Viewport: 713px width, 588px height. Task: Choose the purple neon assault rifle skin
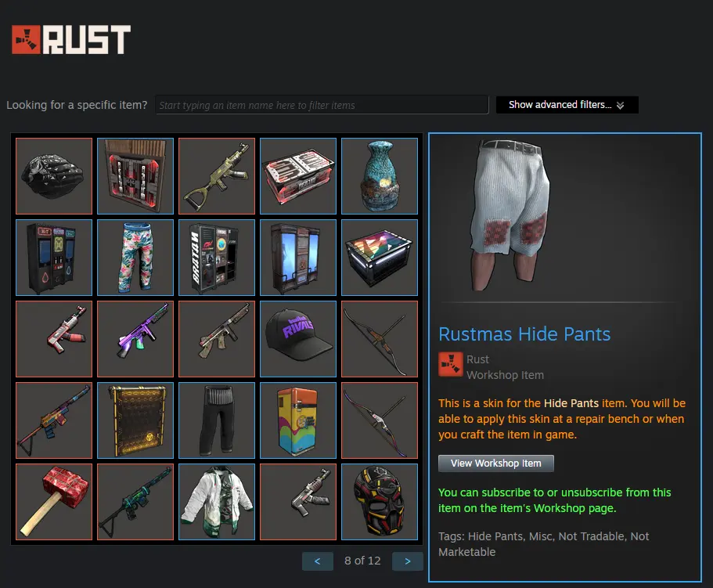point(135,339)
